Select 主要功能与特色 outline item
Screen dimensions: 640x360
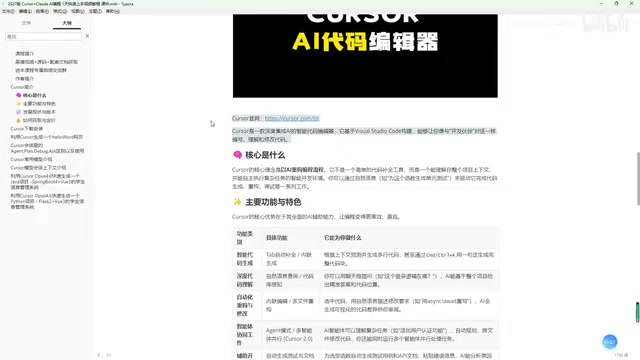click(39, 104)
